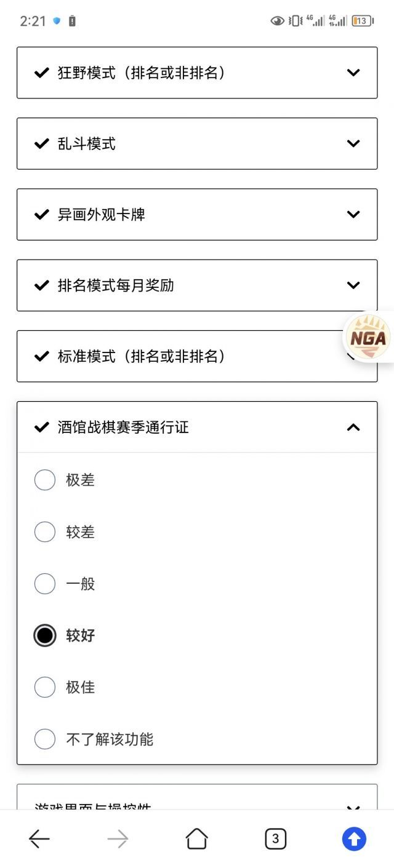Tap the browser back arrow icon
The height and width of the screenshot is (868, 394).
point(39,838)
